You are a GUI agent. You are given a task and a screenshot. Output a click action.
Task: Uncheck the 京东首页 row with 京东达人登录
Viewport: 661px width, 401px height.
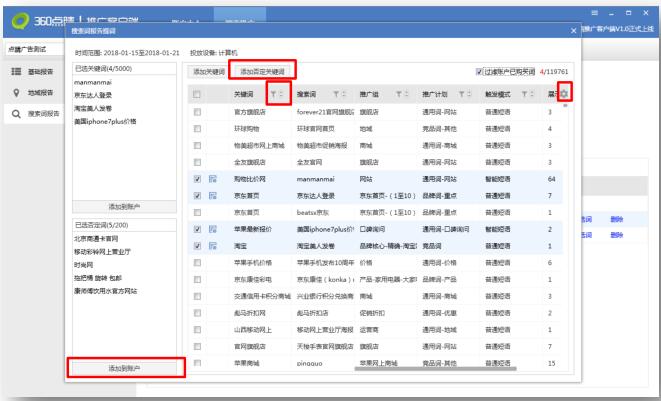pyautogui.click(x=197, y=194)
